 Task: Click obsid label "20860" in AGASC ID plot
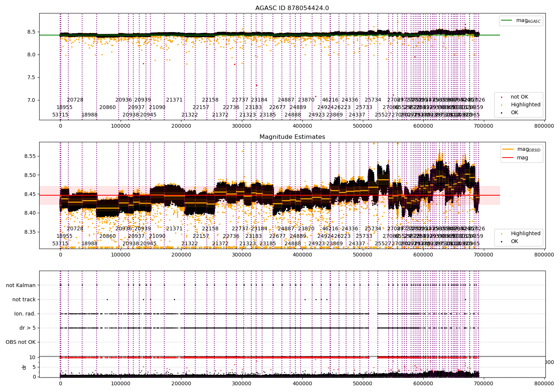(108, 107)
